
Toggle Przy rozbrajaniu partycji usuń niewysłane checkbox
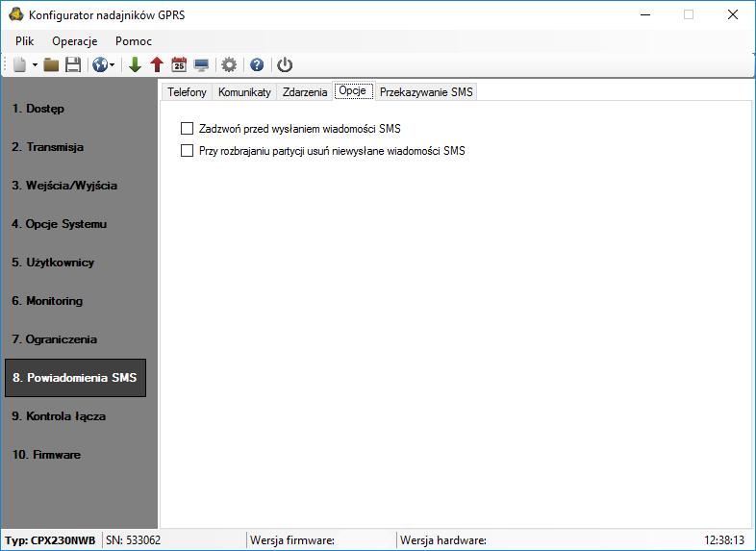pyautogui.click(x=187, y=151)
